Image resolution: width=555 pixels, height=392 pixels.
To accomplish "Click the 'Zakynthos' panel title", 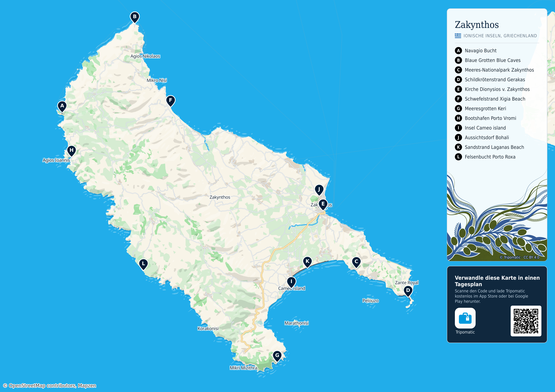I will pos(477,25).
